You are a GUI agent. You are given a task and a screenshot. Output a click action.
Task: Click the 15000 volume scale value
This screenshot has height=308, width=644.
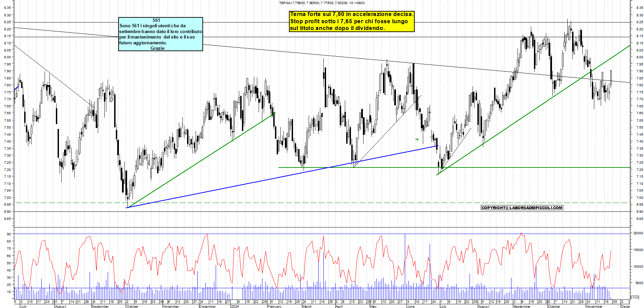tap(638, 250)
